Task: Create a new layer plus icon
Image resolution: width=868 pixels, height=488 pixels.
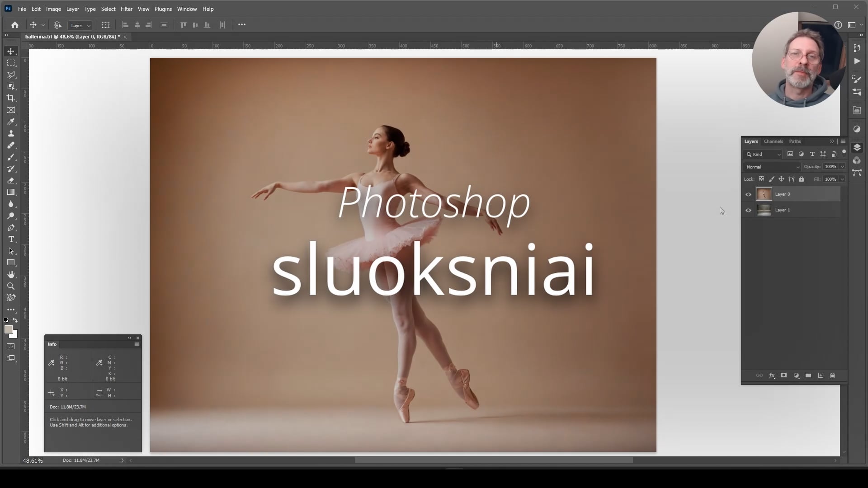Action: coord(821,375)
